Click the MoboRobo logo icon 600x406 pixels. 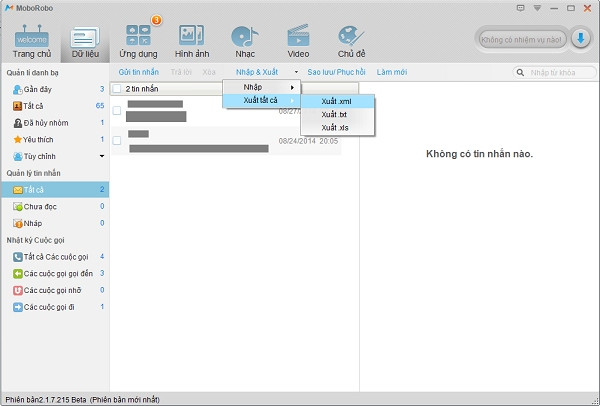(9, 8)
